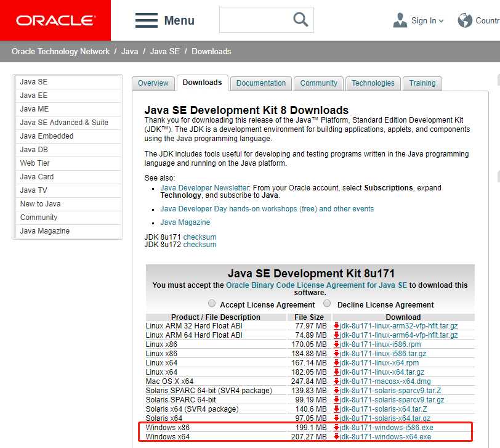Open Menu text label
Screen dimensions: 500x448
tap(179, 21)
